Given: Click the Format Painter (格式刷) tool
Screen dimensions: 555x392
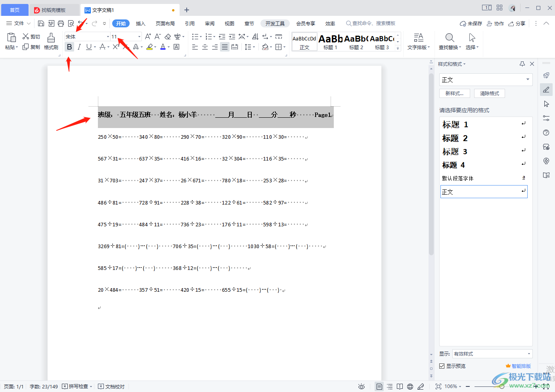Looking at the screenshot, I should pos(51,41).
